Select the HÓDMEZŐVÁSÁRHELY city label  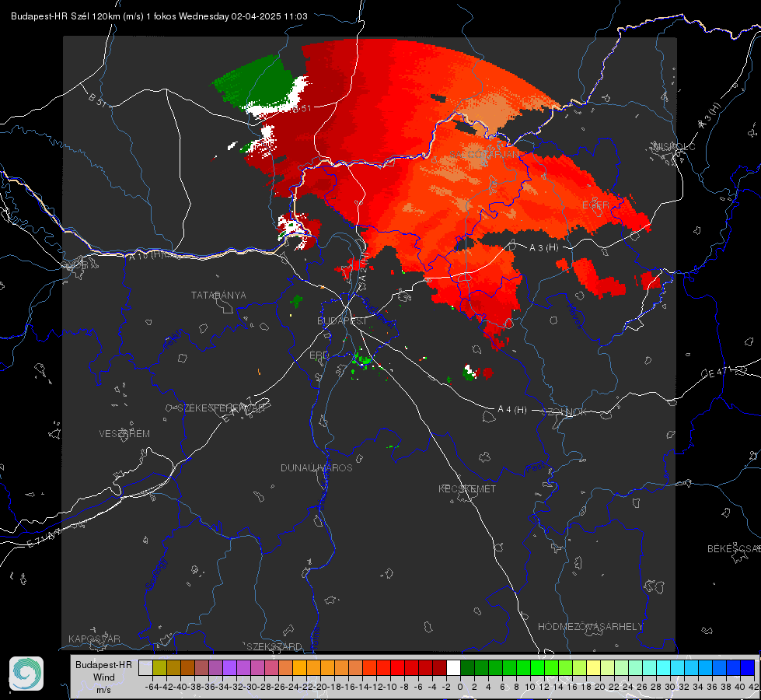click(x=590, y=627)
